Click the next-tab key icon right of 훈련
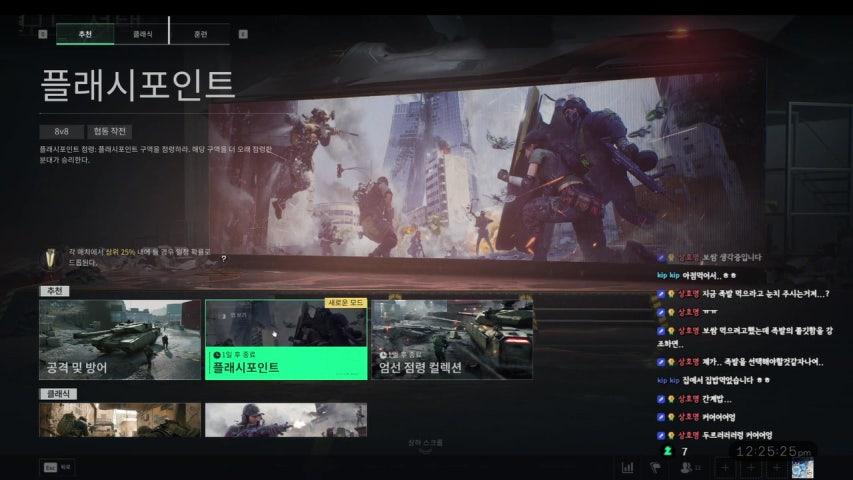Screen dimensions: 853x480 point(243,34)
